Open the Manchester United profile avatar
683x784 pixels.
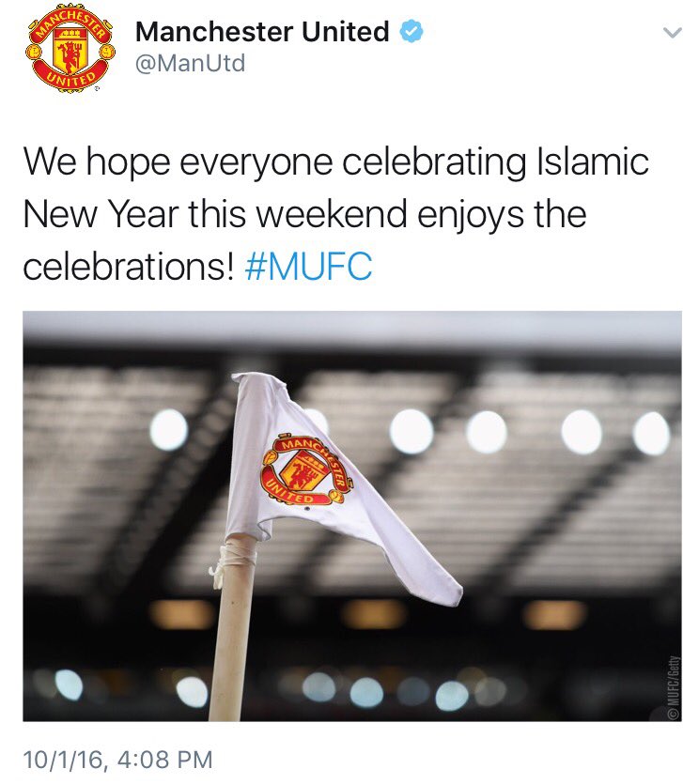tap(70, 49)
